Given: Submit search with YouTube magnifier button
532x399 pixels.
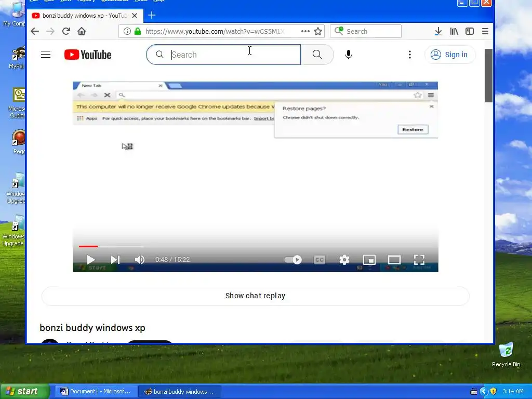Looking at the screenshot, I should [x=317, y=55].
